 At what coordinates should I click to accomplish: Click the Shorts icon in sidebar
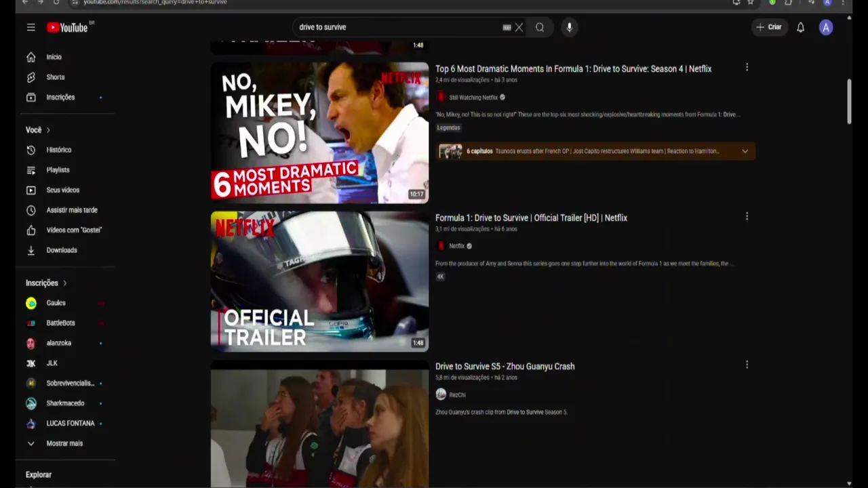point(31,77)
